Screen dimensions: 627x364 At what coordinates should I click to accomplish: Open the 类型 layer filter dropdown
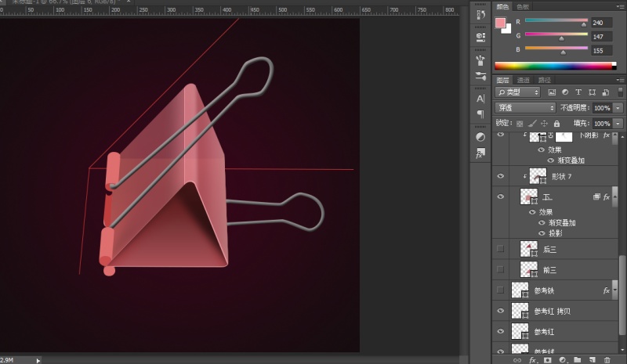[x=518, y=92]
